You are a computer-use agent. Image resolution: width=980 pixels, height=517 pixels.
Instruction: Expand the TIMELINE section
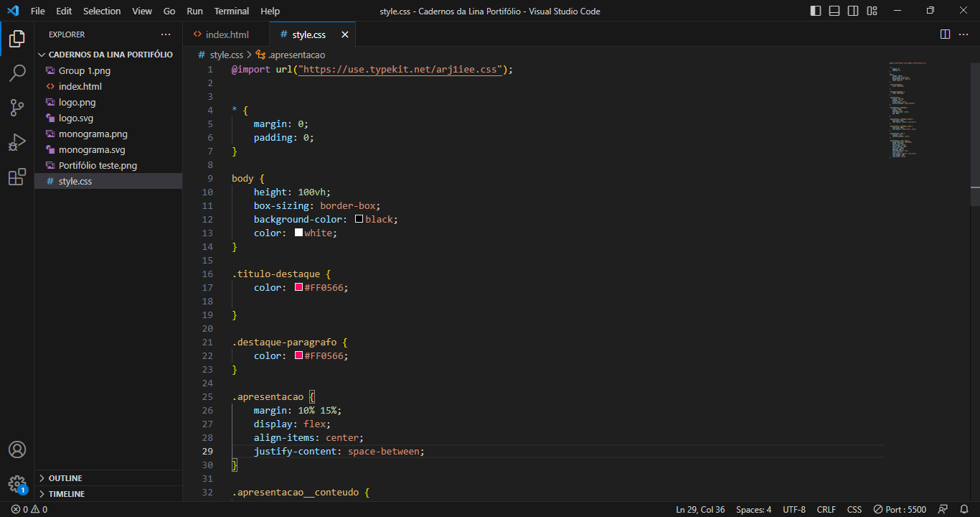[108, 494]
